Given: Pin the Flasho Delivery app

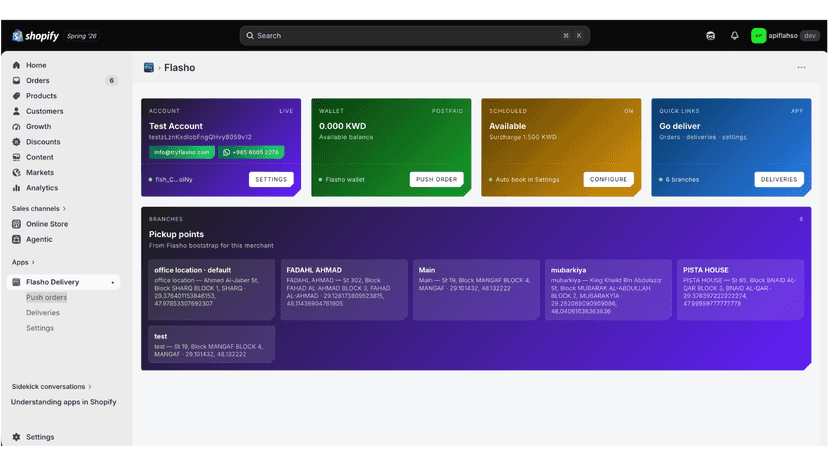Looking at the screenshot, I should [112, 283].
